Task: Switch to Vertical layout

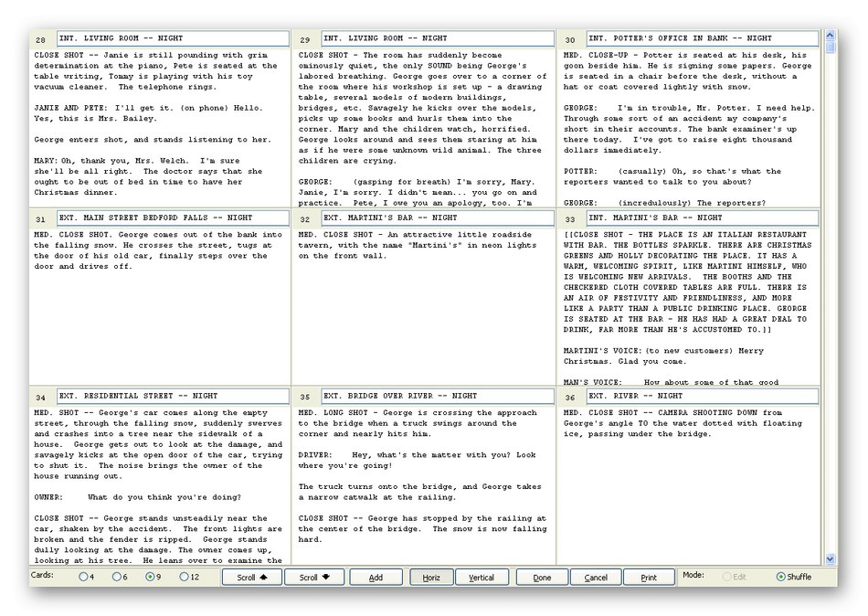Action: coord(481,578)
